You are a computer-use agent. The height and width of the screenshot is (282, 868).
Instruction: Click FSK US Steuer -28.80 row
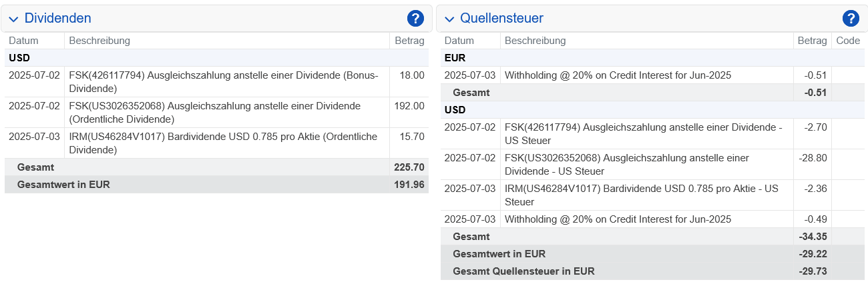(x=652, y=165)
